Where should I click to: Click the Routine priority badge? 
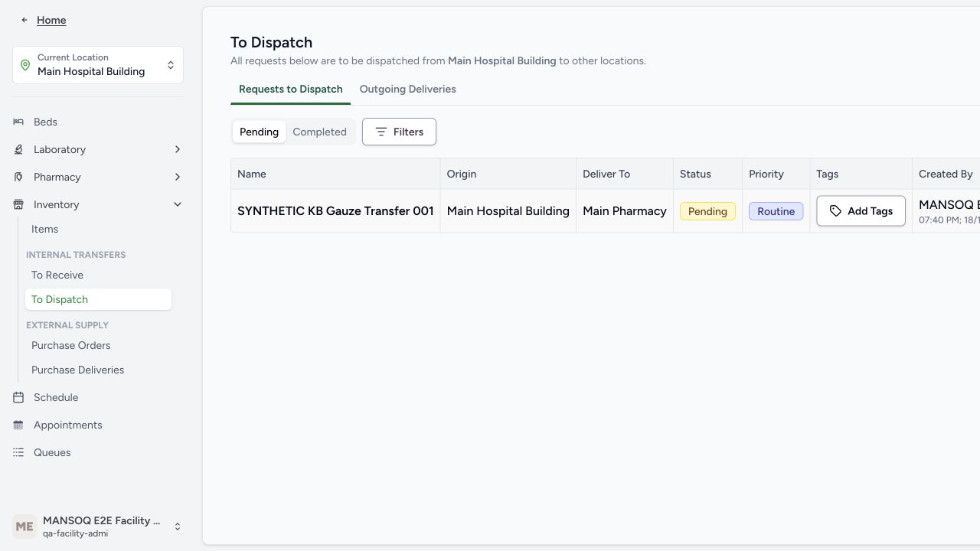click(x=776, y=211)
